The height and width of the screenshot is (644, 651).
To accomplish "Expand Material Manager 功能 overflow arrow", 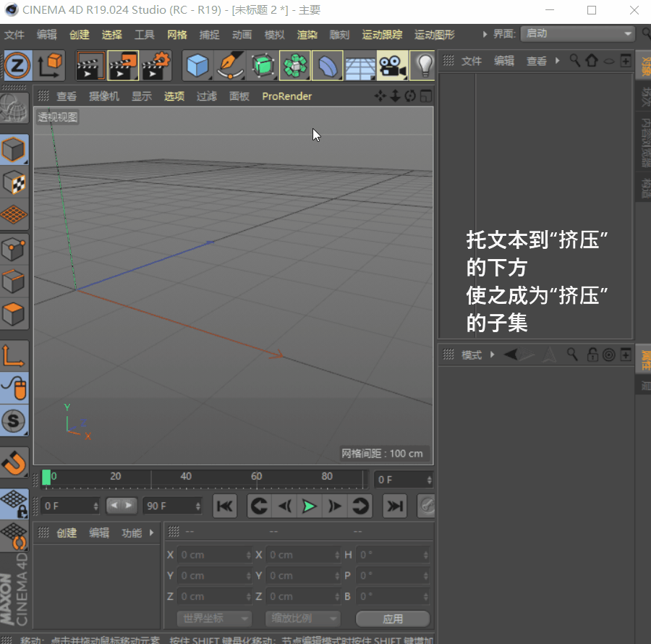I will 152,533.
